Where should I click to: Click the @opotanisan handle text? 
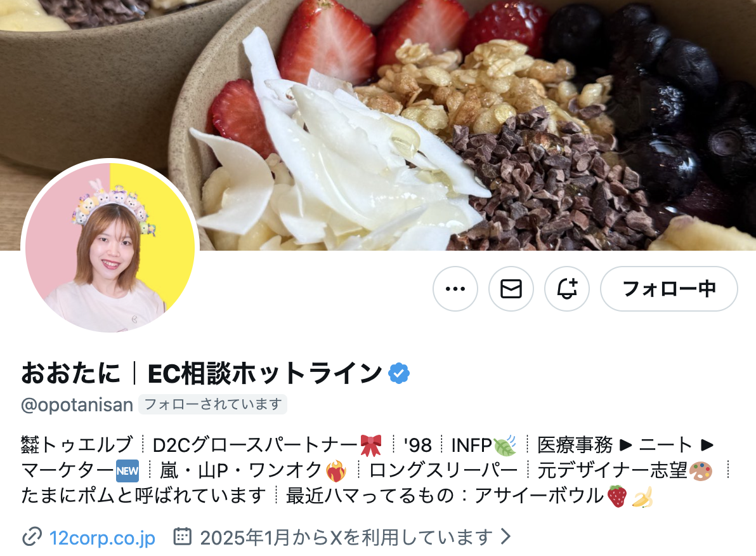coord(77,405)
